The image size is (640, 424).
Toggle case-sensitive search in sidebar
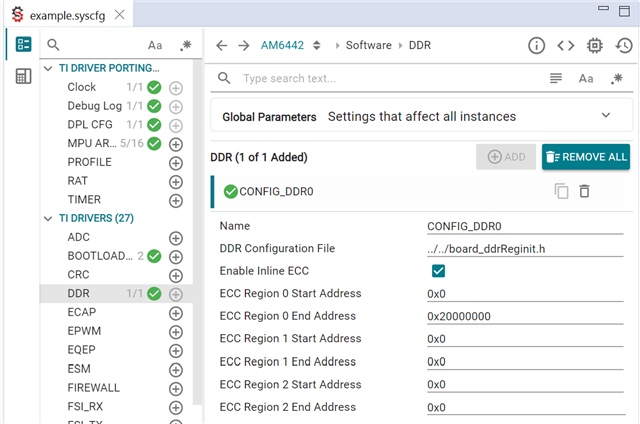[155, 45]
